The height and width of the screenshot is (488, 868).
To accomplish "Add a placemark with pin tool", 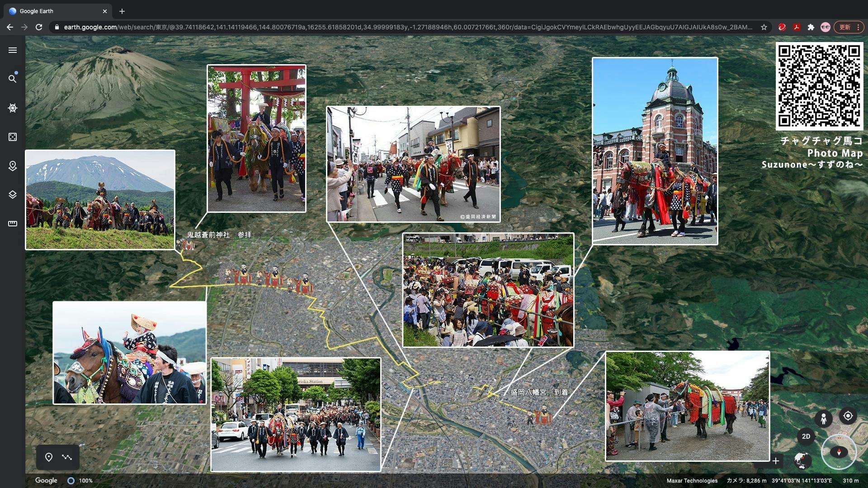I will 49,457.
